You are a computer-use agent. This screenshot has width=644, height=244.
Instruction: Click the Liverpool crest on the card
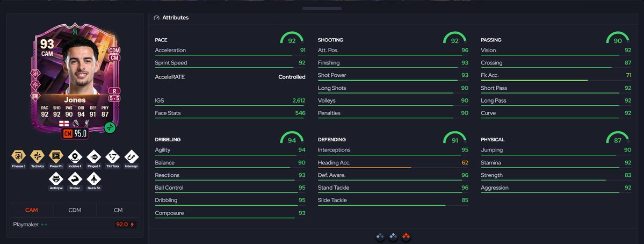click(x=87, y=123)
